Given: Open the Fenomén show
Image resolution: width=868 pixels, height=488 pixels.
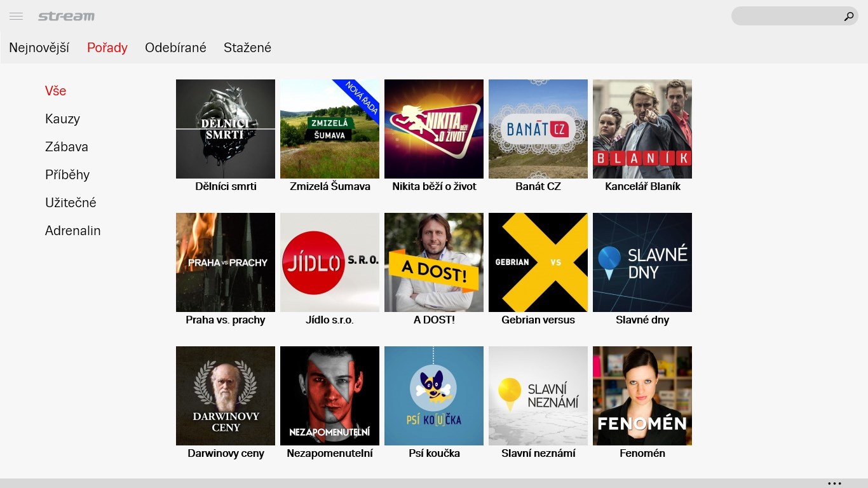Looking at the screenshot, I should coord(642,396).
